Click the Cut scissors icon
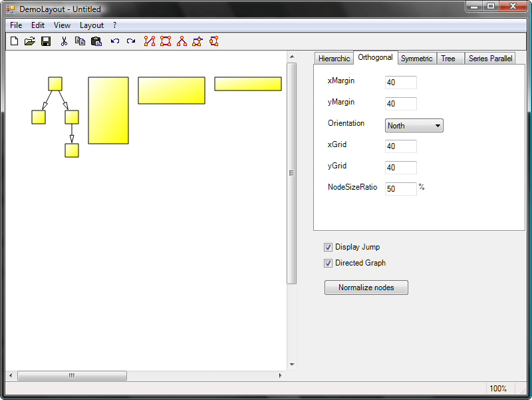532x400 pixels. tap(64, 41)
